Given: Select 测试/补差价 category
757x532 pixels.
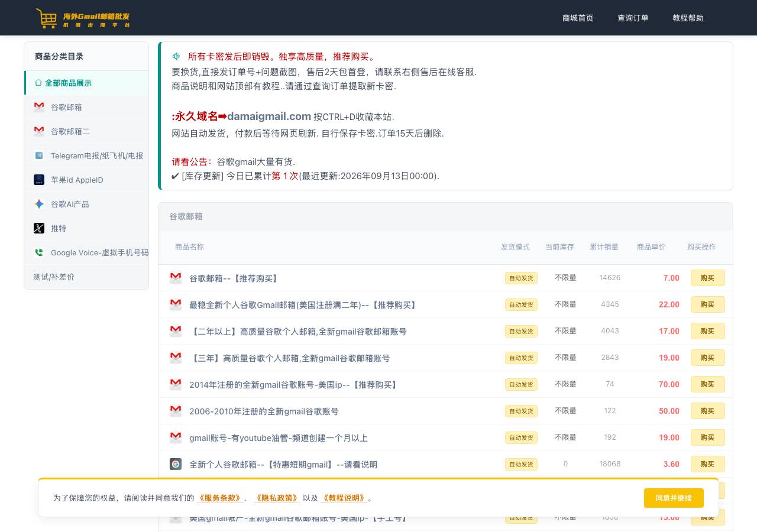Looking at the screenshot, I should [x=86, y=277].
